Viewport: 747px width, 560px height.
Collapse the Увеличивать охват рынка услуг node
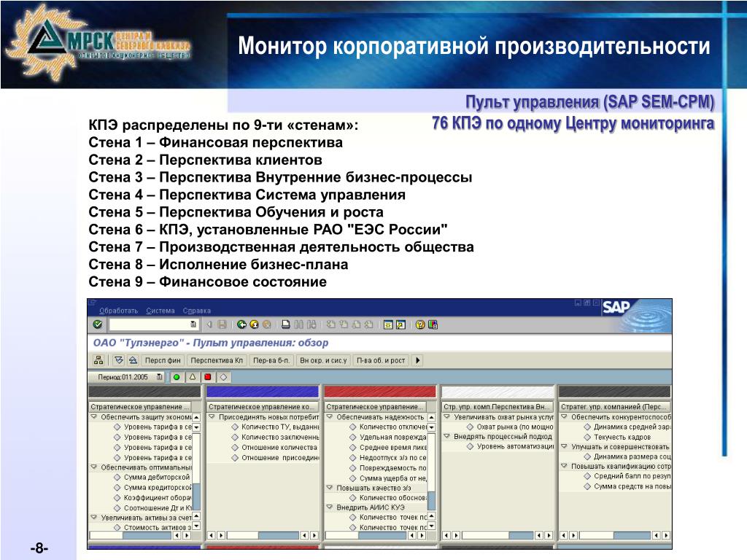click(x=447, y=416)
